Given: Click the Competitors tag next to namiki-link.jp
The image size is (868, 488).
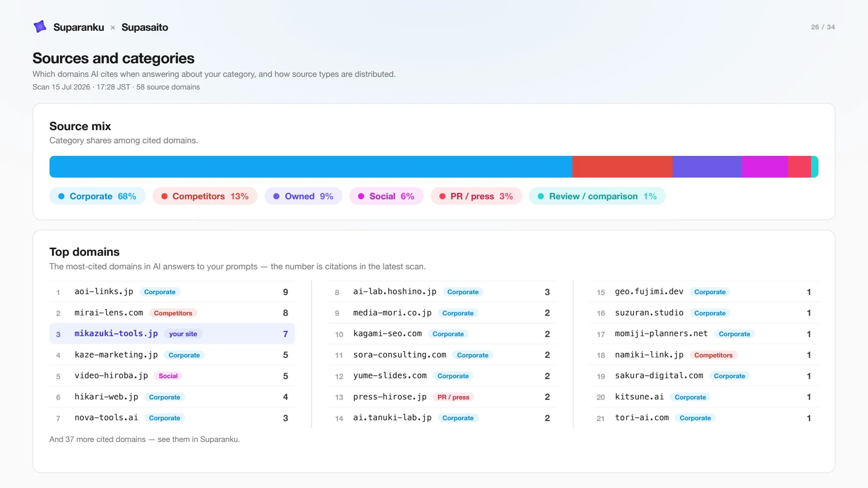Looking at the screenshot, I should click(x=713, y=355).
